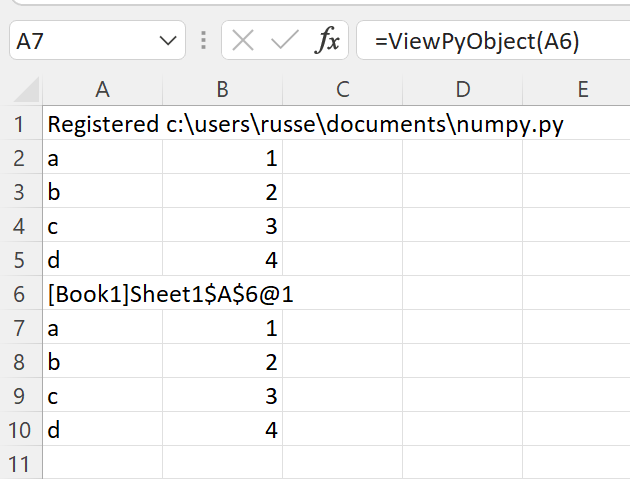Select the column B header
The width and height of the screenshot is (630, 479).
(x=223, y=89)
